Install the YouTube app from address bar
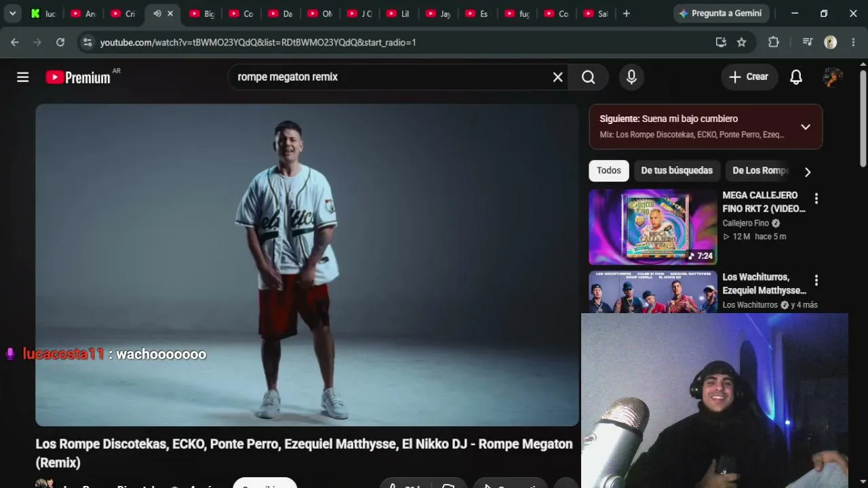 point(721,42)
